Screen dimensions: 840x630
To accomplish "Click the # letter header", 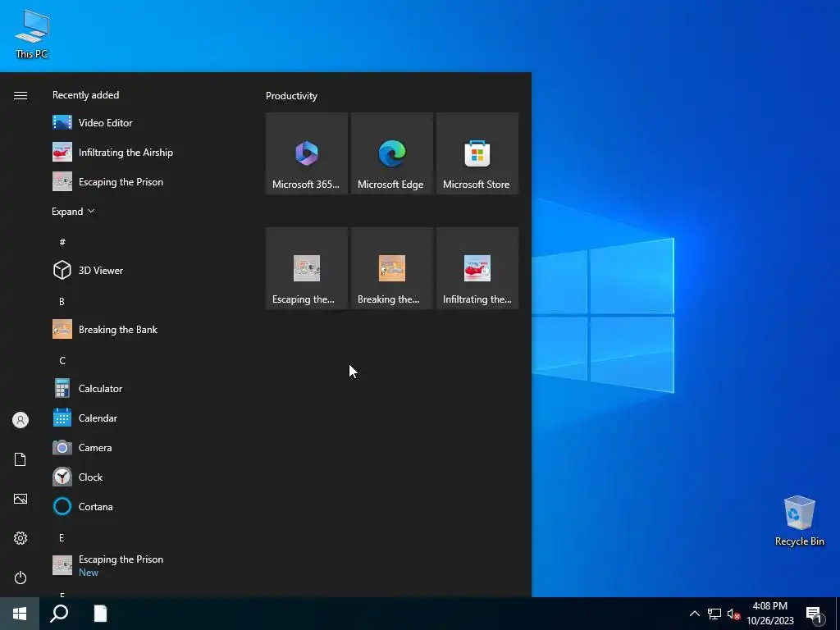I will click(x=62, y=242).
